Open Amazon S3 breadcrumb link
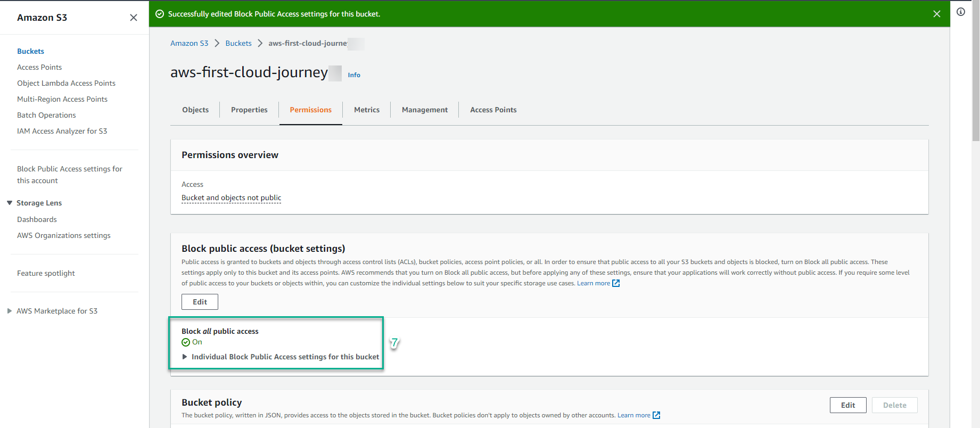 tap(190, 43)
